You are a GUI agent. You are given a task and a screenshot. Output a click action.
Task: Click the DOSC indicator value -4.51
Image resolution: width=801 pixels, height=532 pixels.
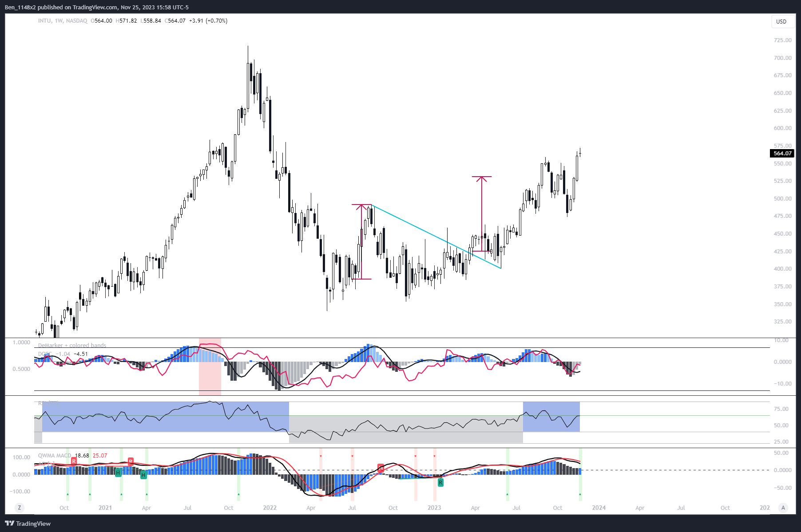click(x=80, y=354)
